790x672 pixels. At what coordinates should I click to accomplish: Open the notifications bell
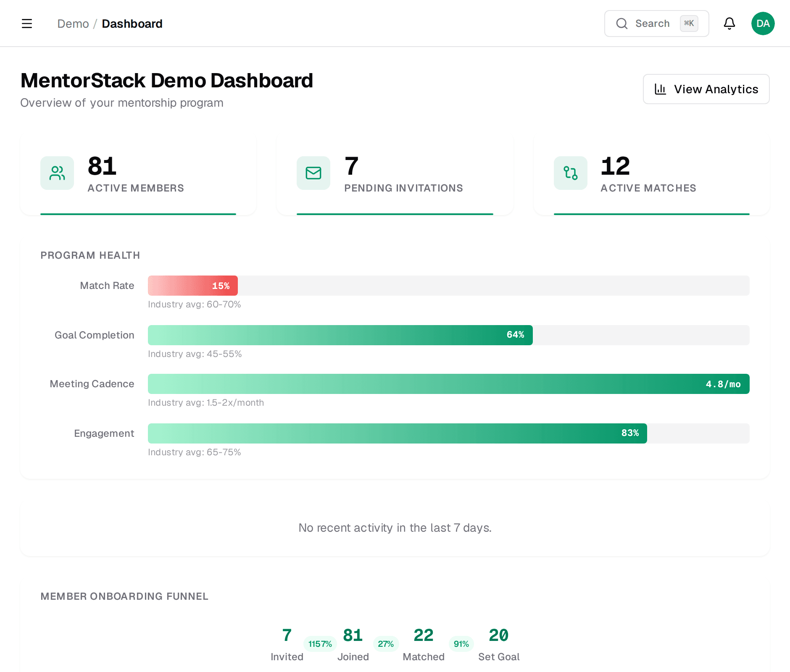click(729, 24)
